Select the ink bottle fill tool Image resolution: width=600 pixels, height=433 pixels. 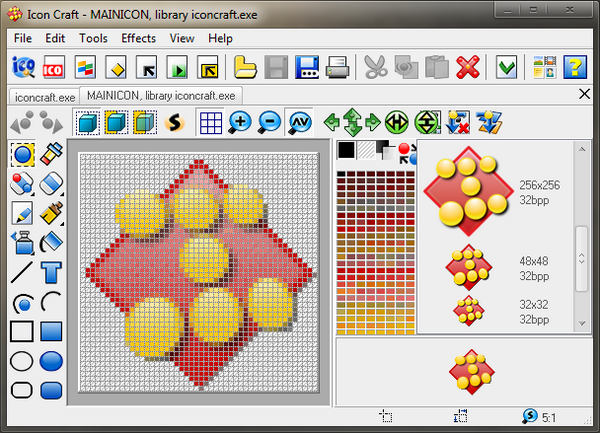23,243
